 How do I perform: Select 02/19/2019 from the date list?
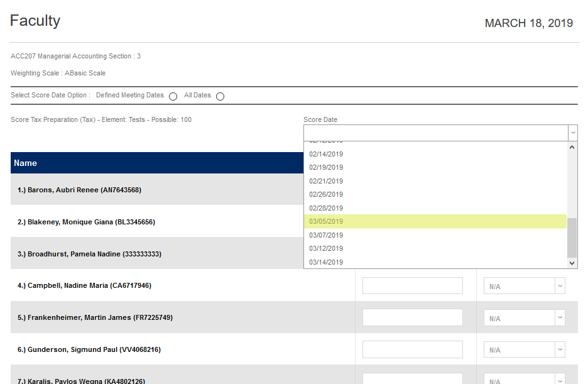(435, 167)
